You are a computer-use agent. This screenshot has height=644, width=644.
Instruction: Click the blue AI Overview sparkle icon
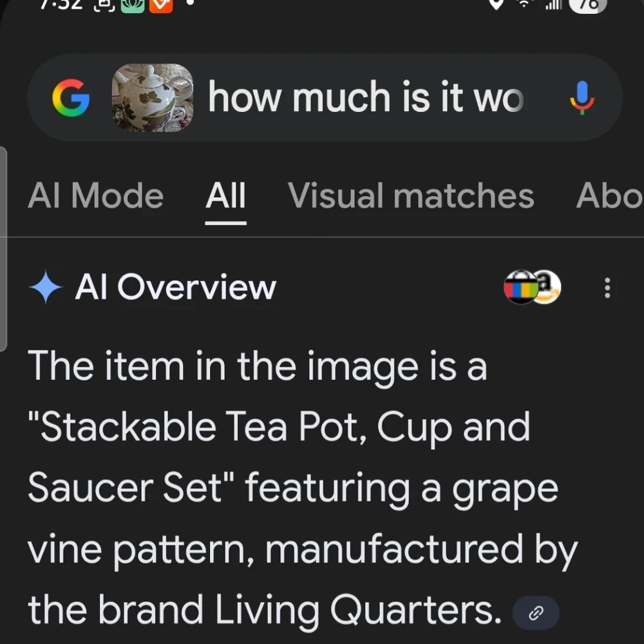coord(46,287)
